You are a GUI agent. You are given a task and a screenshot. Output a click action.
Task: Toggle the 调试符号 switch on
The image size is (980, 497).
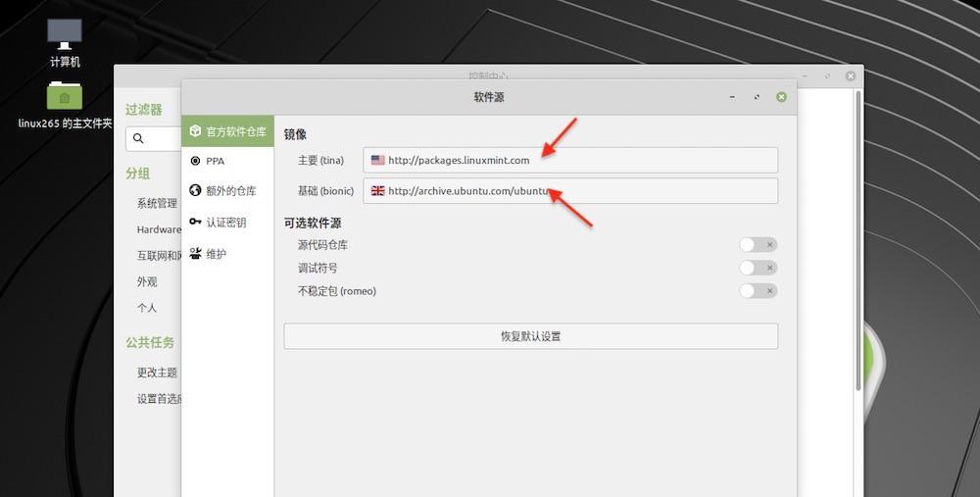(758, 268)
